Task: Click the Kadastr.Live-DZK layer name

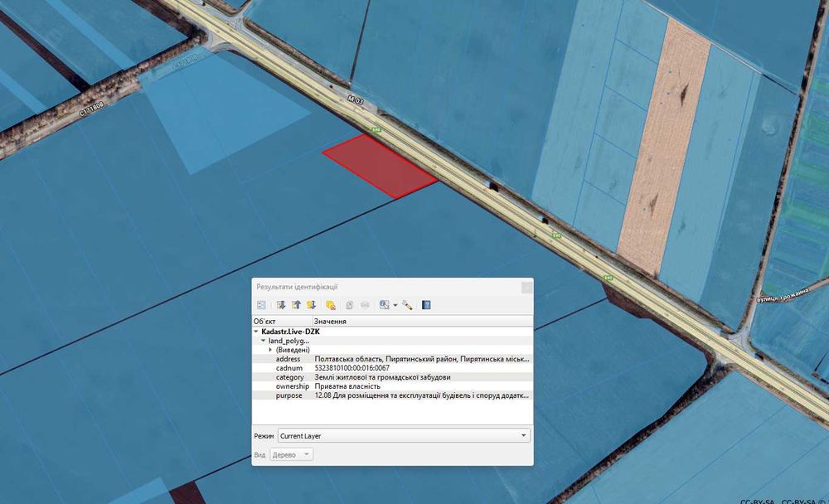Action: point(290,332)
